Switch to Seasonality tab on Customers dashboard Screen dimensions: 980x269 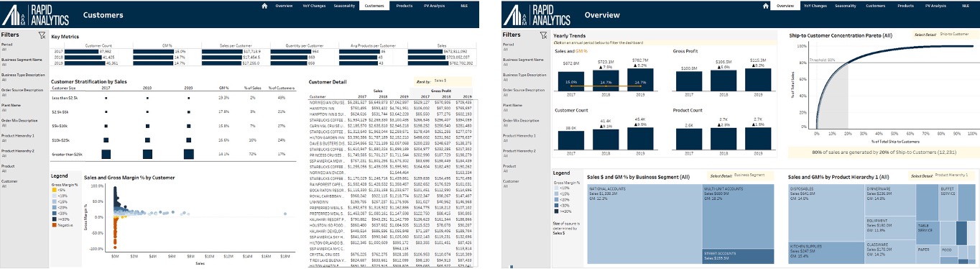[343, 6]
